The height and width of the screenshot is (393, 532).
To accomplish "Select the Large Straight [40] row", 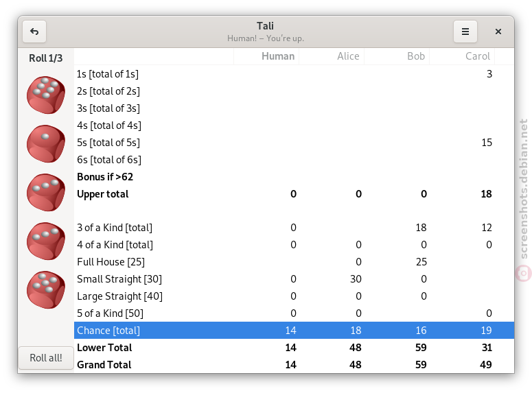I will tap(294, 296).
